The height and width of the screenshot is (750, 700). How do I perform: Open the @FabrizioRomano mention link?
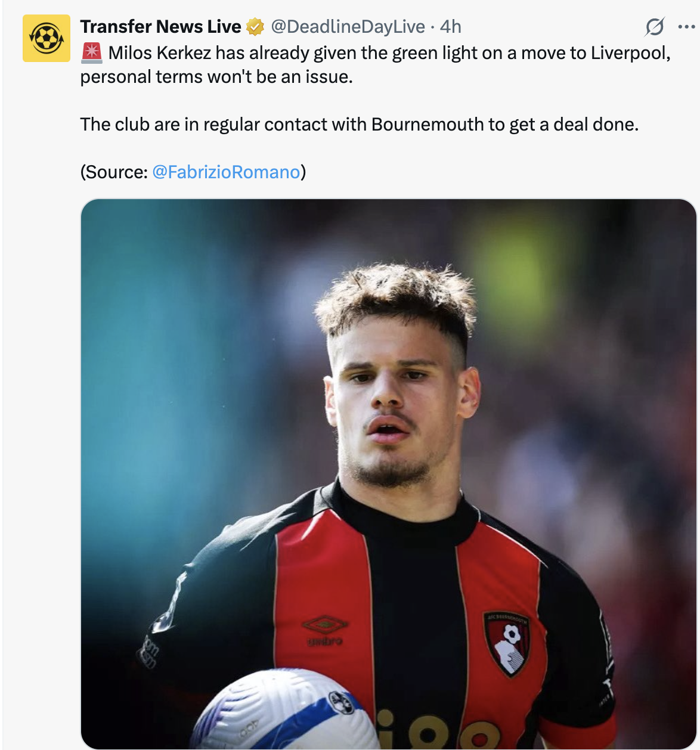click(x=226, y=172)
